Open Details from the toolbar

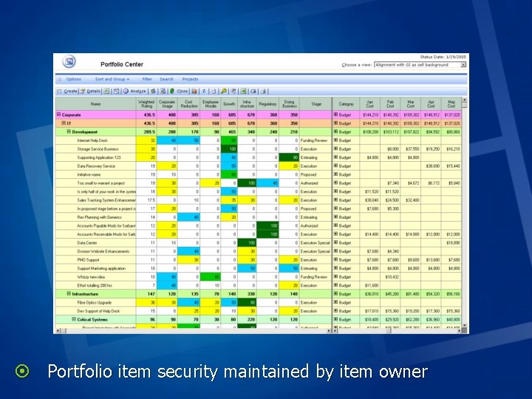pos(90,92)
